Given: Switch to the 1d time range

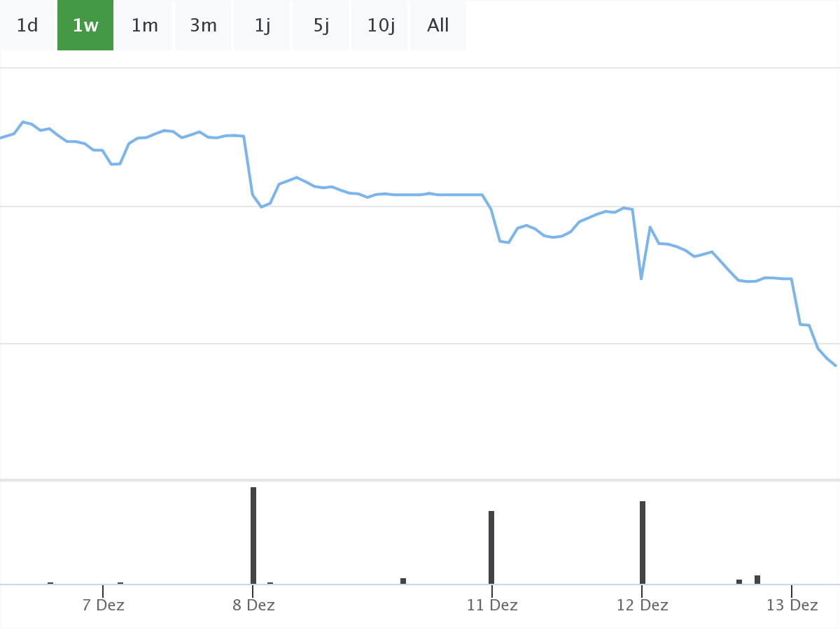Looking at the screenshot, I should (27, 26).
